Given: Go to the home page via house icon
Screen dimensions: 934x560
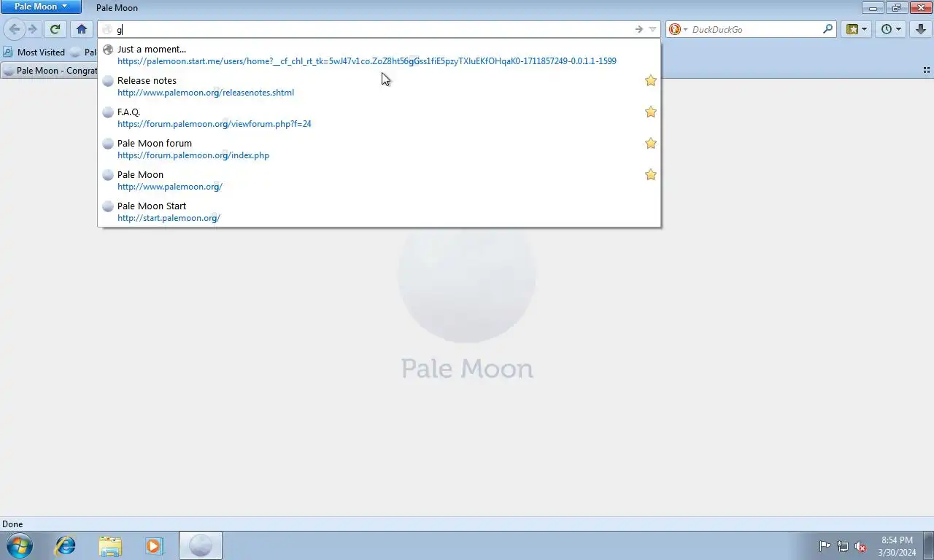Looking at the screenshot, I should 82,29.
